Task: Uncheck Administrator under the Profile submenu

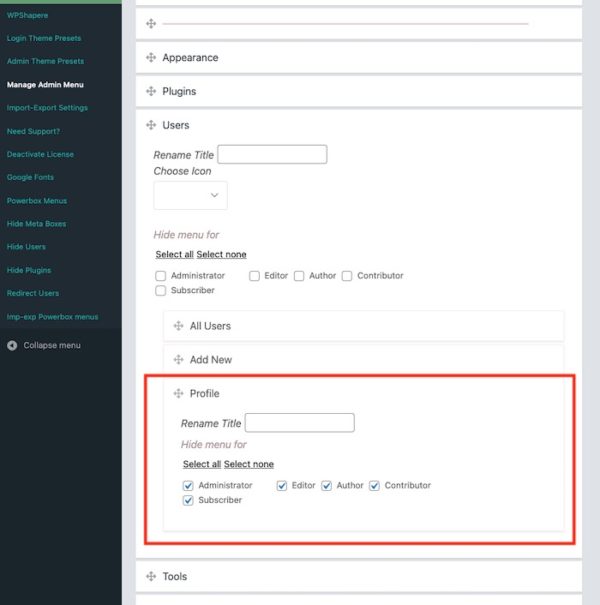Action: pos(188,486)
